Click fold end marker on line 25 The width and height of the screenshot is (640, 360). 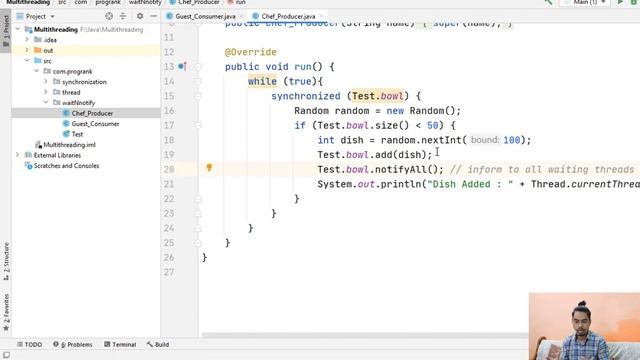(x=198, y=243)
